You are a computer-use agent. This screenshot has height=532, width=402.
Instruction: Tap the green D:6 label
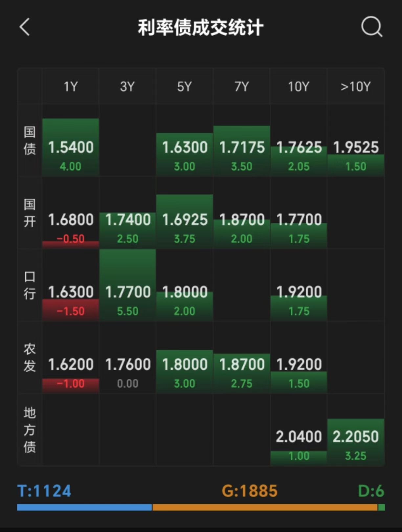(x=371, y=491)
